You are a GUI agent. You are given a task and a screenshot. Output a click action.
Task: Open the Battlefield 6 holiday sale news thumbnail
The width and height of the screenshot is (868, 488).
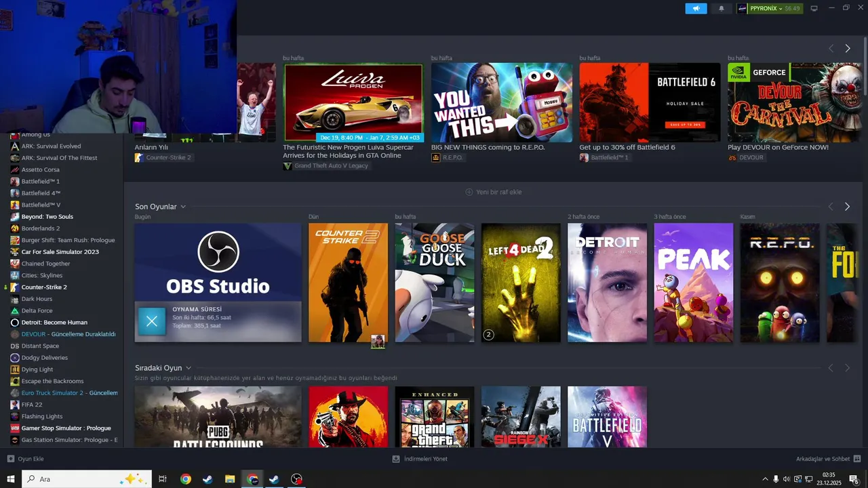(650, 102)
